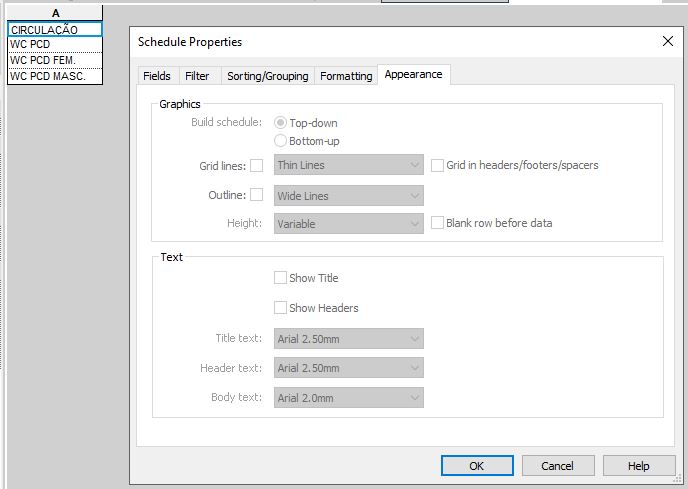Go to the Sorting/Grouping tab

(268, 76)
